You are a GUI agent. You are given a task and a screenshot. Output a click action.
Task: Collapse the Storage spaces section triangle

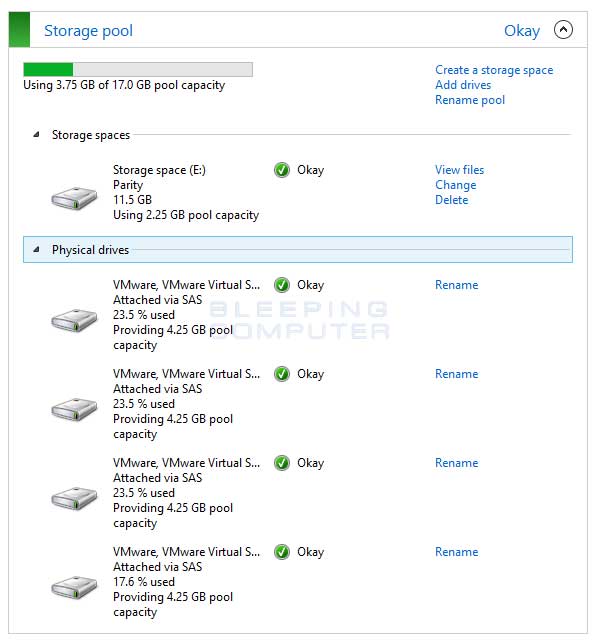(36, 134)
